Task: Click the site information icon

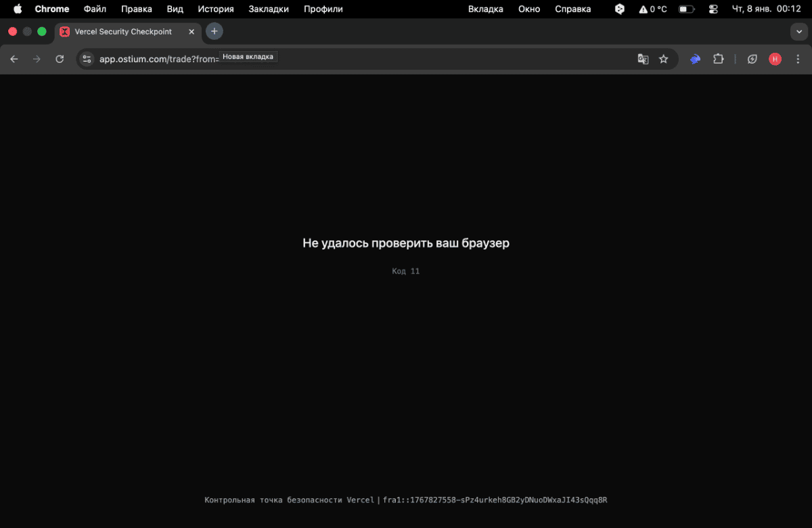Action: pos(87,59)
